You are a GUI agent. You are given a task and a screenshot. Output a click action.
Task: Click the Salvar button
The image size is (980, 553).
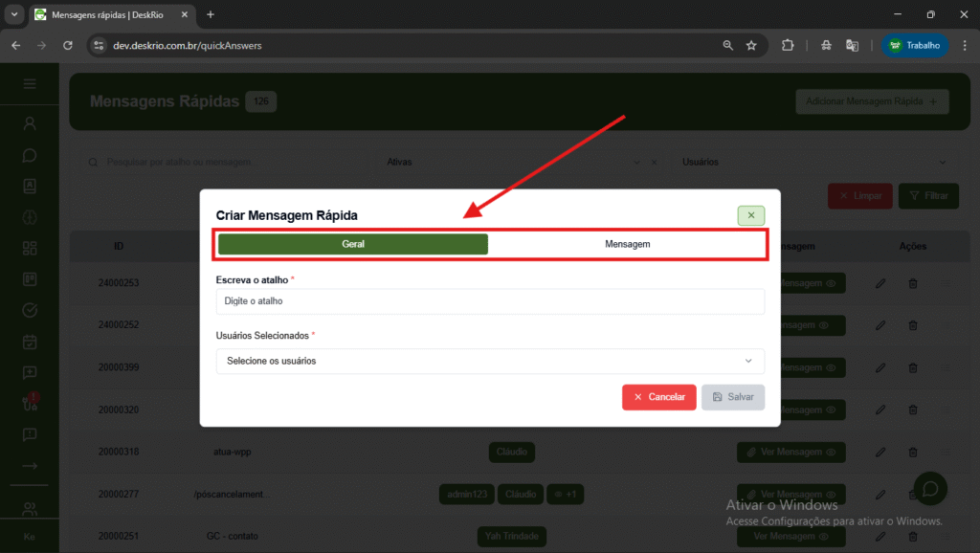(x=733, y=397)
